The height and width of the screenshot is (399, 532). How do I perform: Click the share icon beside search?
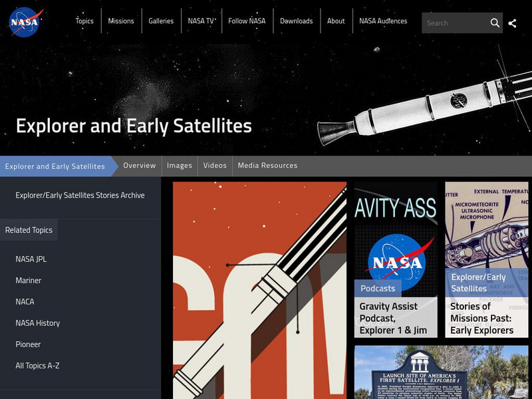513,22
